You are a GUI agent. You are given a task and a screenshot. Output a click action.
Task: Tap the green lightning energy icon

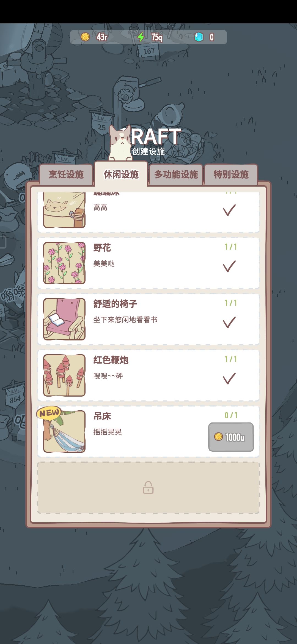[x=141, y=37]
